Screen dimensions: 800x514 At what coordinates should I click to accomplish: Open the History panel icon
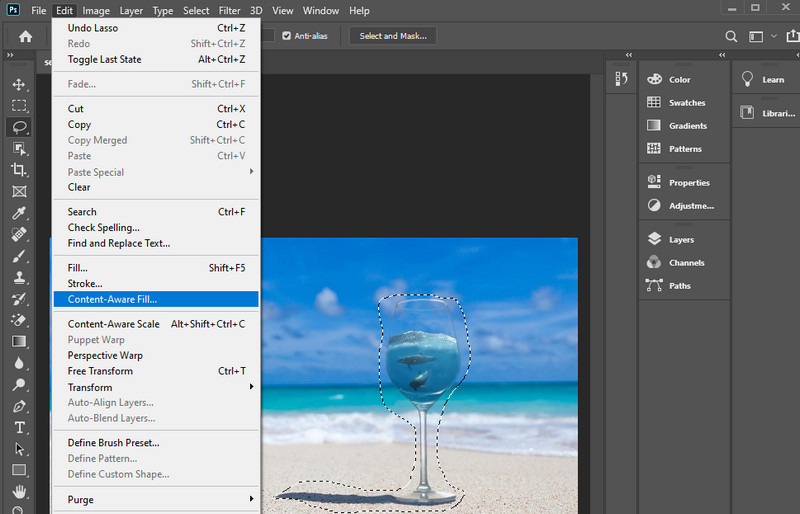(620, 79)
